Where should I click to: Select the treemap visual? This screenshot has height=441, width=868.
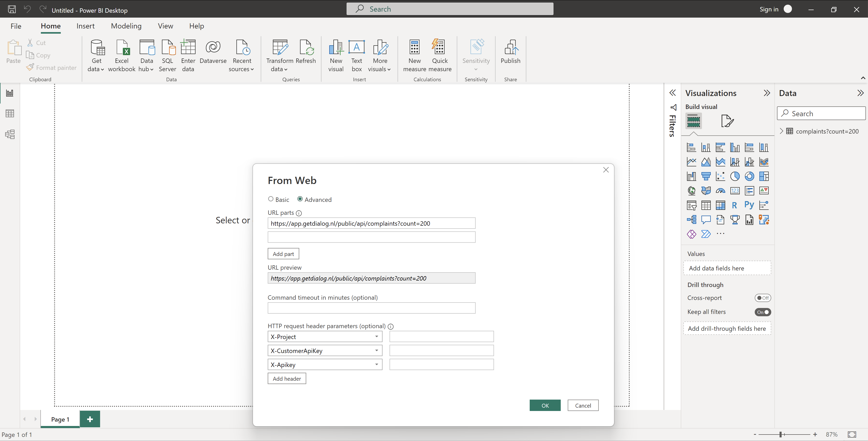pyautogui.click(x=764, y=176)
